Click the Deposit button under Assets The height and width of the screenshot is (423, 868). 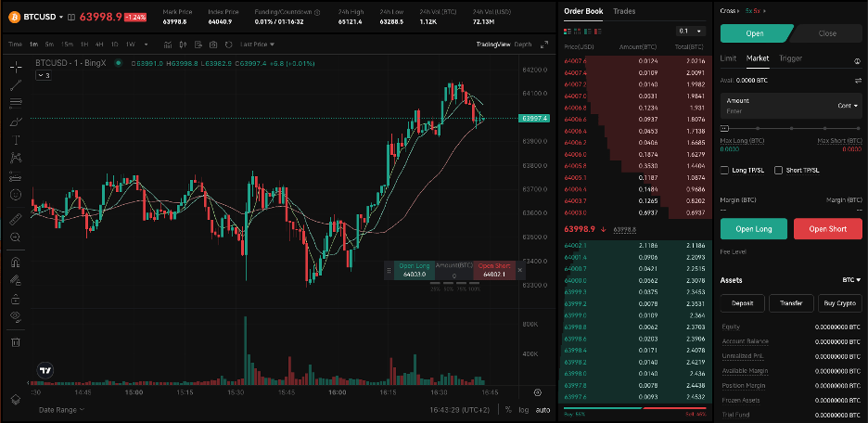point(742,302)
